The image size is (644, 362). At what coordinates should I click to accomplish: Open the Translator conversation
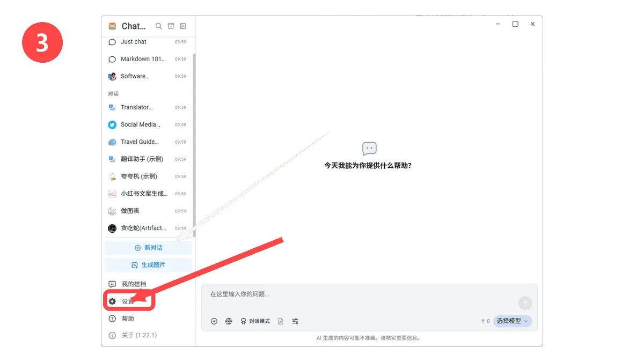tap(148, 107)
